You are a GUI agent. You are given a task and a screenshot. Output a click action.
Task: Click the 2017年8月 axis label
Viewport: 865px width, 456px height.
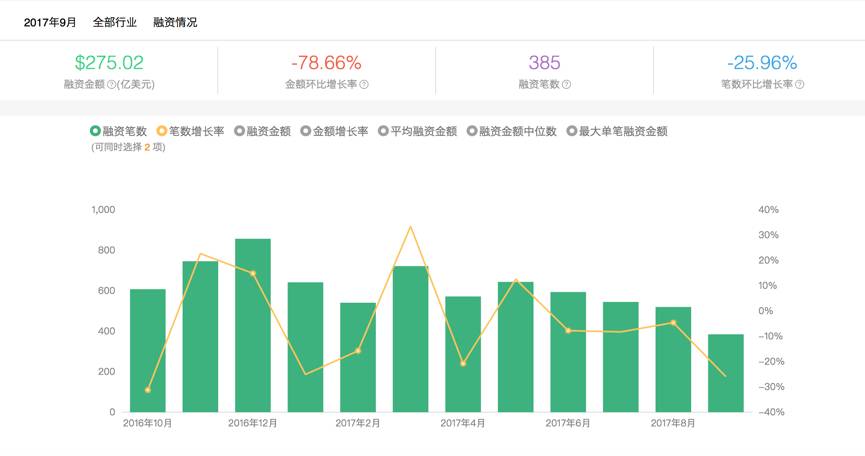click(673, 423)
